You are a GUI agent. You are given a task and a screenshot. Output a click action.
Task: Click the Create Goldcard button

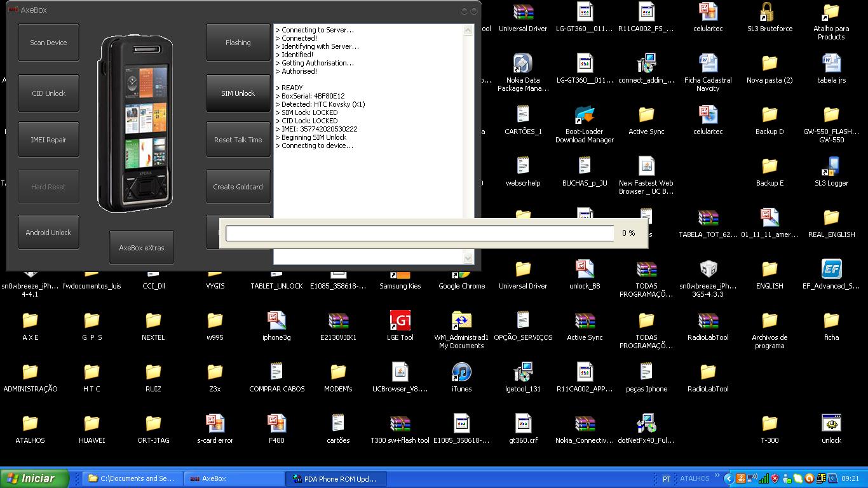238,187
